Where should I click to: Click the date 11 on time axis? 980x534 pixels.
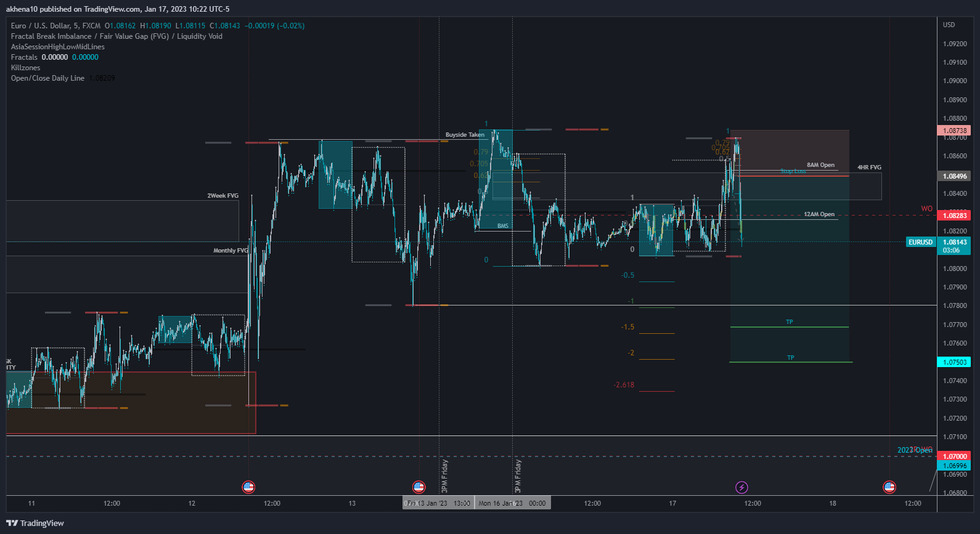[x=31, y=503]
